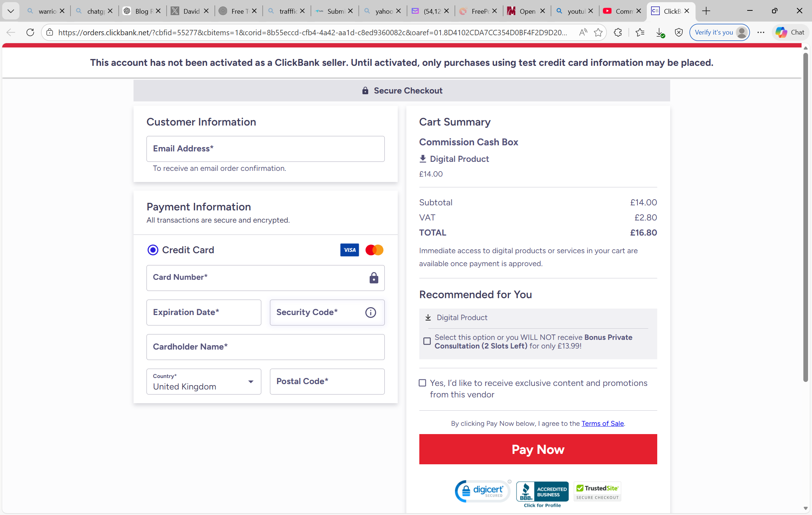This screenshot has height=515, width=812.
Task: Open the BBB Accredited Business profile badge
Action: coord(542,492)
